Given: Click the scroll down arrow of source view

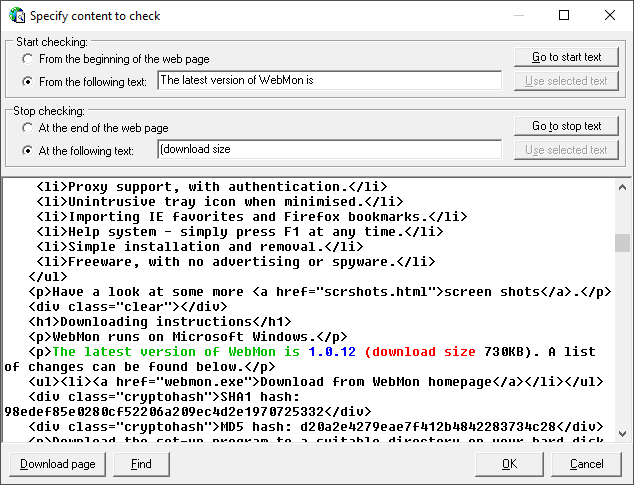Looking at the screenshot, I should pos(622,434).
